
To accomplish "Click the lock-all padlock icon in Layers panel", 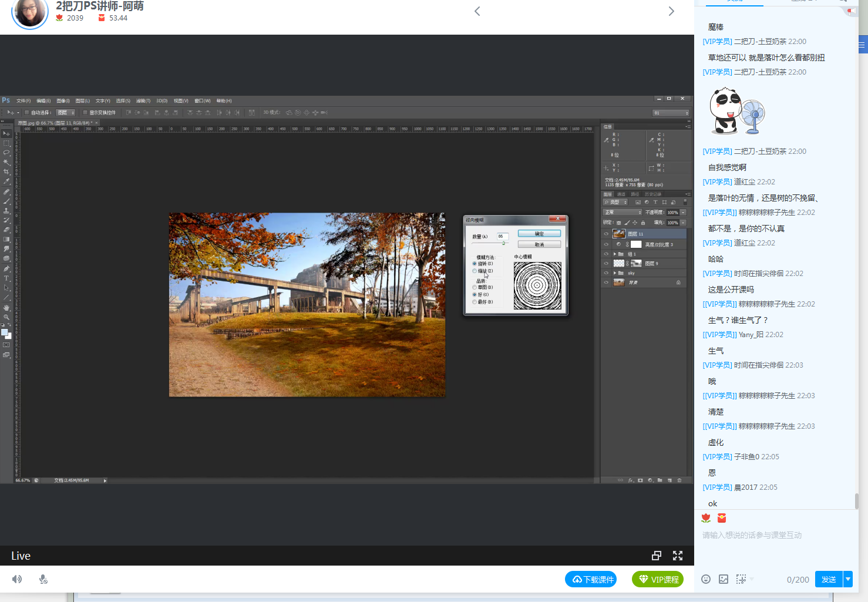I will point(643,223).
